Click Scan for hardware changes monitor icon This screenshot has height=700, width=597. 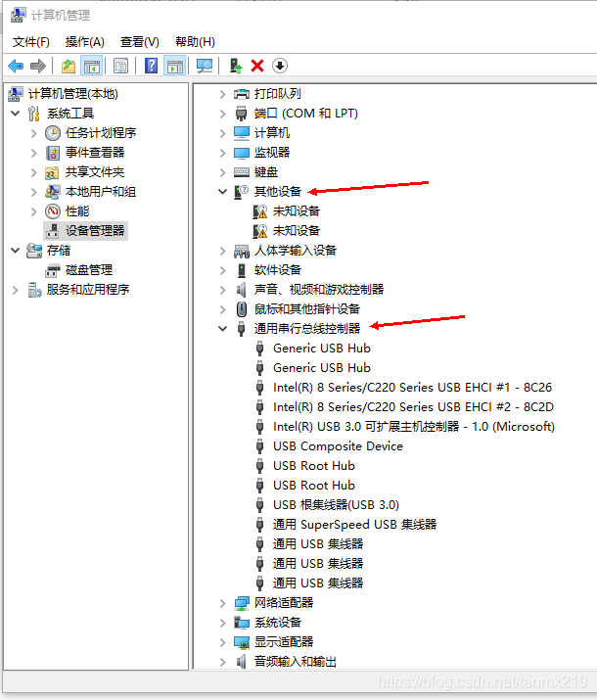pyautogui.click(x=205, y=66)
